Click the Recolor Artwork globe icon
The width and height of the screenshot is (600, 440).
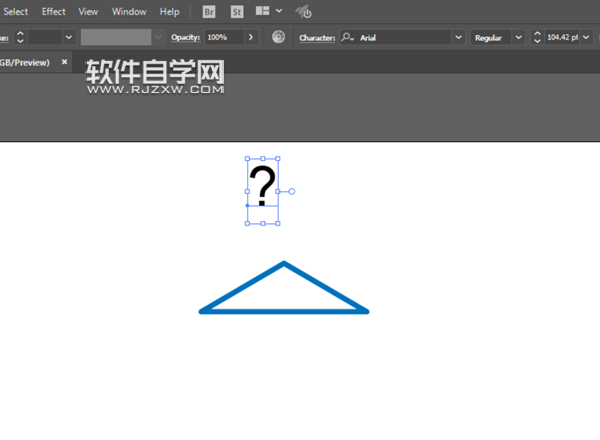tap(279, 37)
